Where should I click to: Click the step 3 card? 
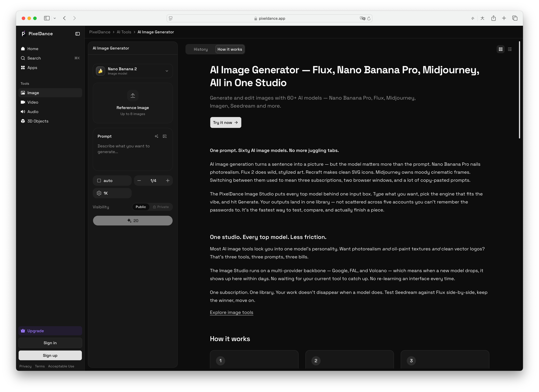tap(445, 359)
